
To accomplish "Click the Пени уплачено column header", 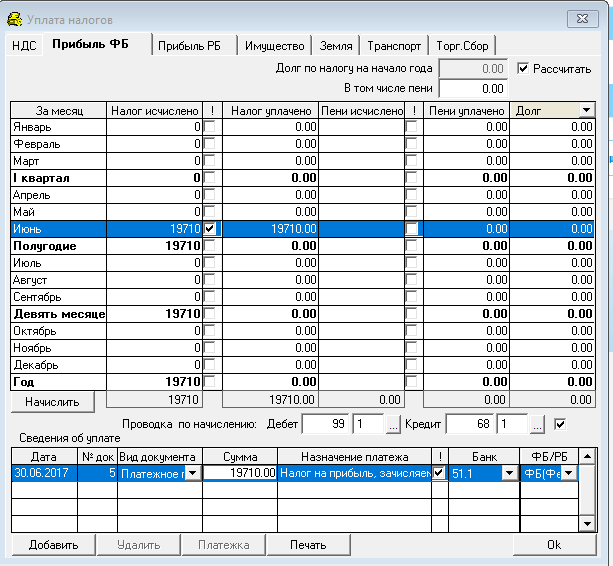I will coord(466,111).
